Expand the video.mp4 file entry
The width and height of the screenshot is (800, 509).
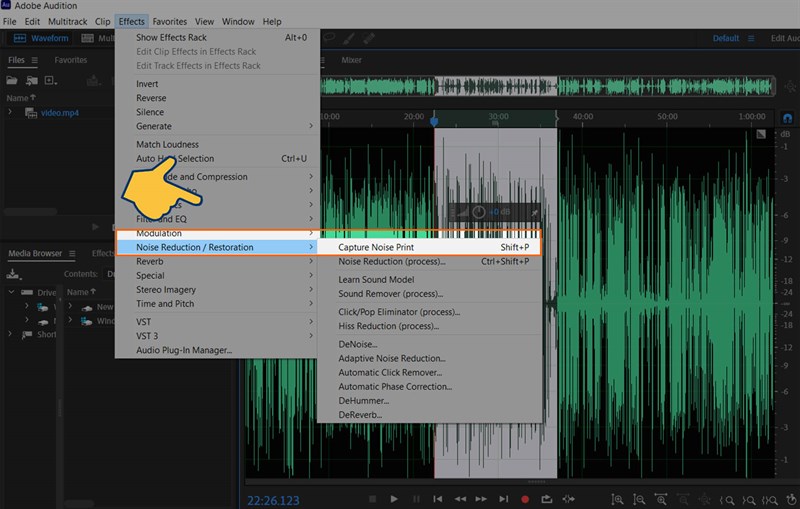pyautogui.click(x=10, y=113)
